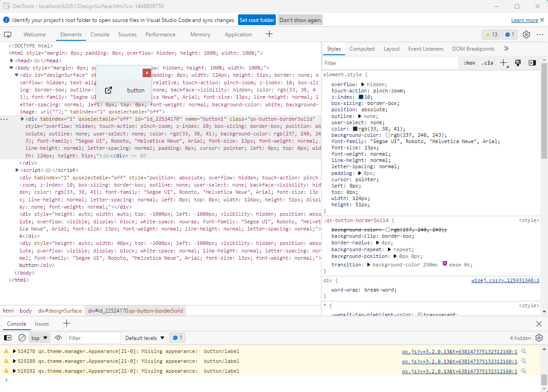Toggle the computed styles sidebar icon

click(532, 63)
